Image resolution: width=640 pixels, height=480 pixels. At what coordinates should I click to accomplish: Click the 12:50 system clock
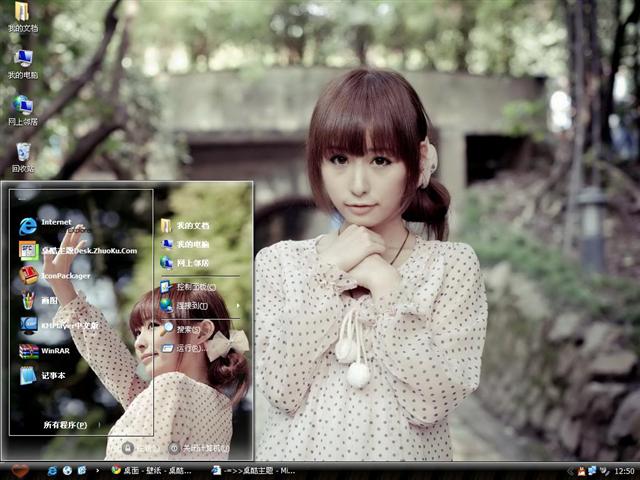(624, 471)
